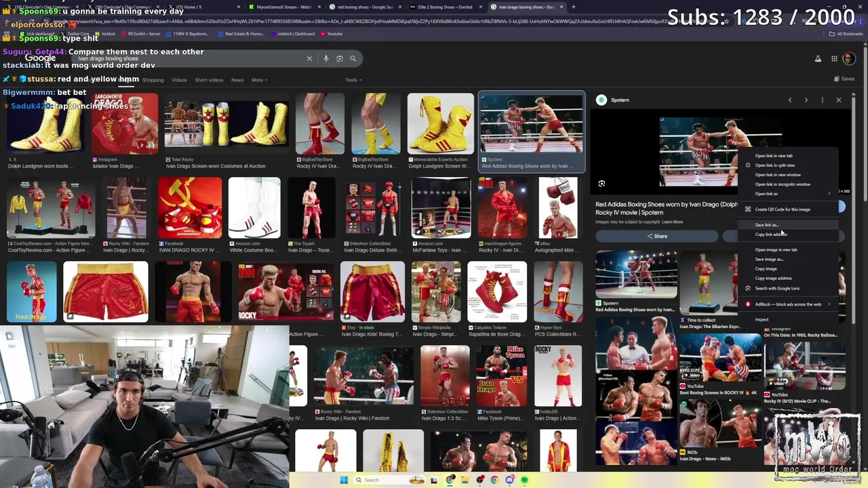Open the Youtube bookmark
Image resolution: width=868 pixels, height=488 pixels.
[331, 34]
